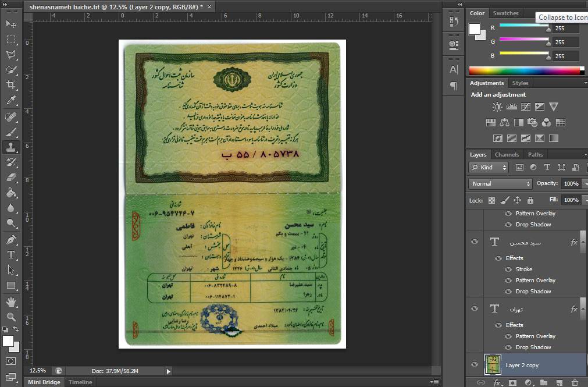Swap foreground and background colors
588x387 pixels.
click(x=16, y=329)
